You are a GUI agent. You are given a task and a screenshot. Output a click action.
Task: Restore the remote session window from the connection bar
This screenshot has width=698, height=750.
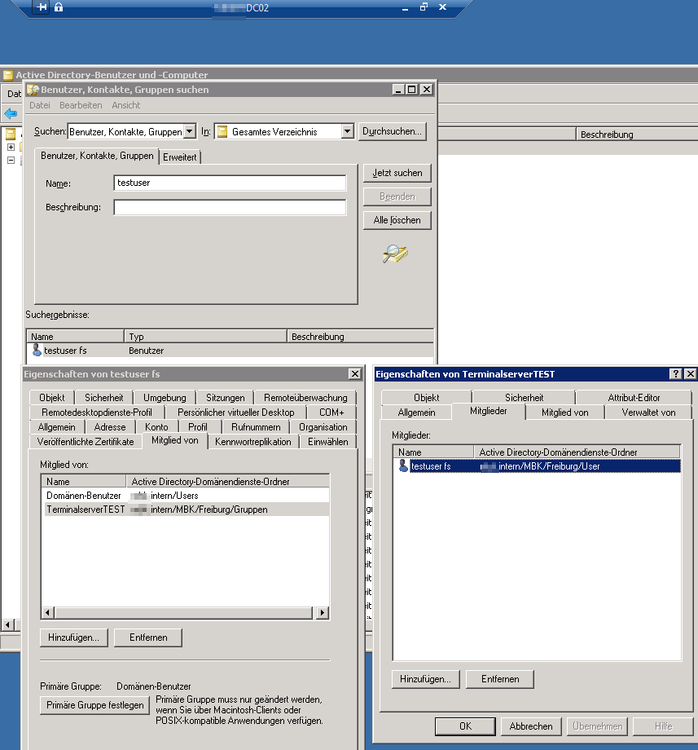(x=423, y=7)
